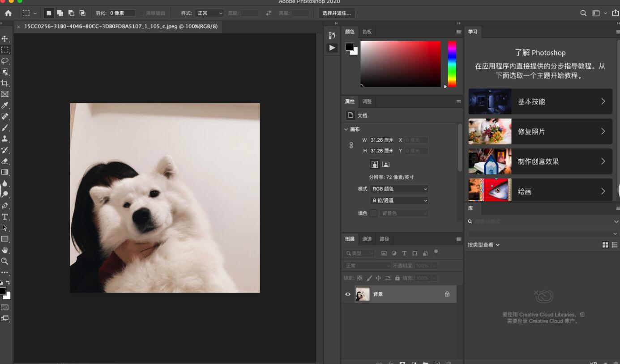Switch to the 调整 tab
The width and height of the screenshot is (620, 364).
tap(367, 102)
